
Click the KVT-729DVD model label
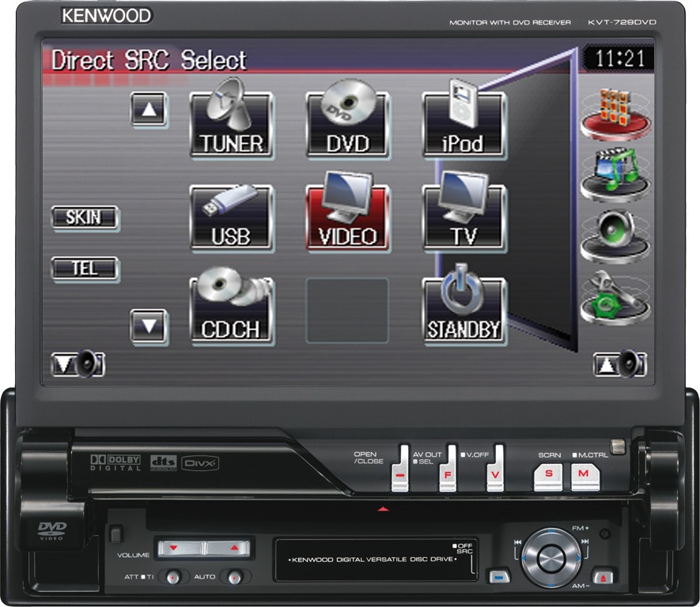(622, 22)
